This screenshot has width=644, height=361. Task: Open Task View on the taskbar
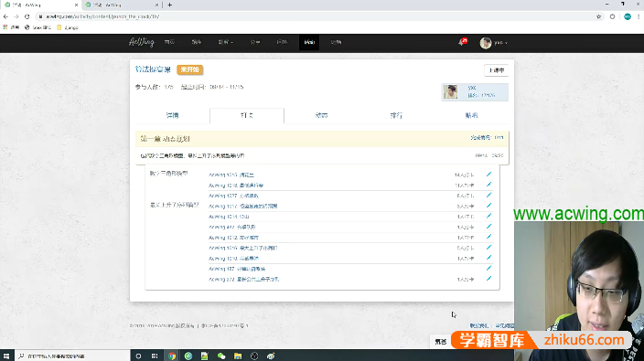tap(155, 356)
